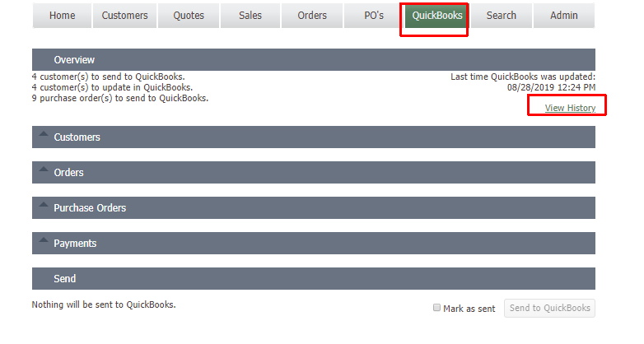
Task: Expand the Customers section arrow
Action: click(x=44, y=134)
